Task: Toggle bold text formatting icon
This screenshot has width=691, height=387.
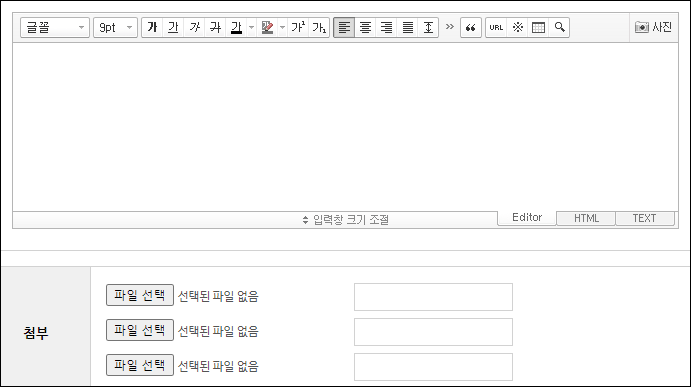Action: click(152, 27)
